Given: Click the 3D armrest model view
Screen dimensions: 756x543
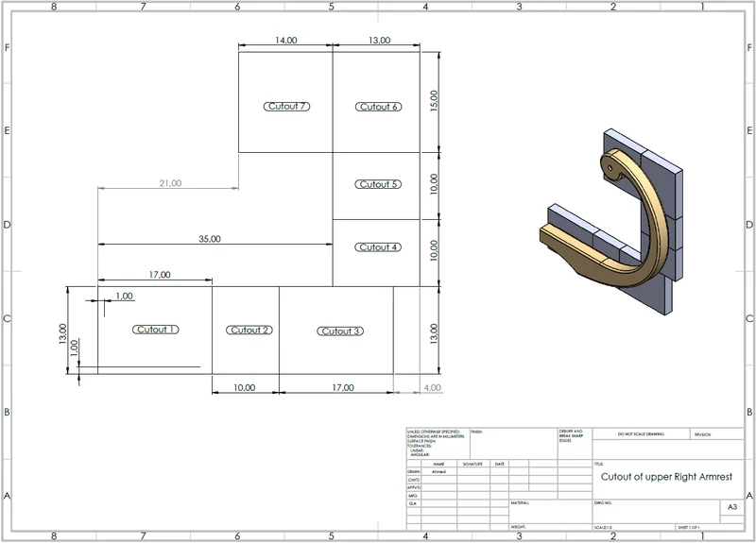Looking at the screenshot, I should (x=610, y=222).
